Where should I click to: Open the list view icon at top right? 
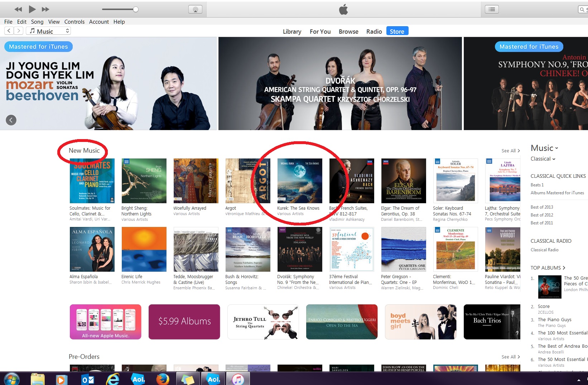click(492, 10)
